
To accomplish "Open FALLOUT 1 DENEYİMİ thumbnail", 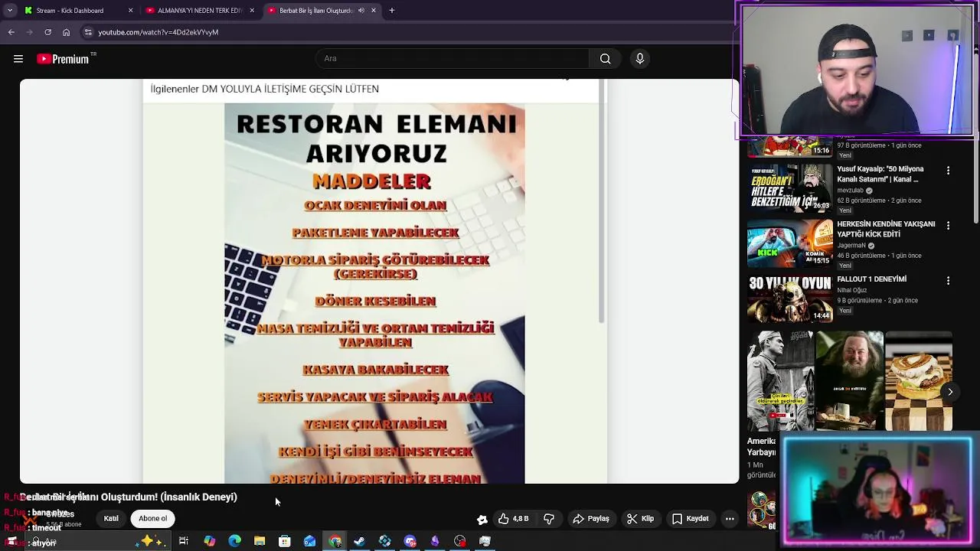I will 790,298.
